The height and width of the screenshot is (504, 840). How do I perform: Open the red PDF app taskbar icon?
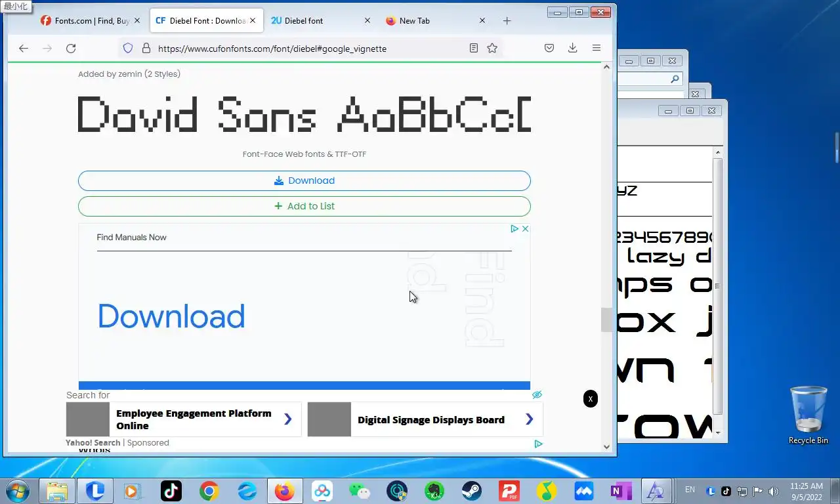pos(509,491)
